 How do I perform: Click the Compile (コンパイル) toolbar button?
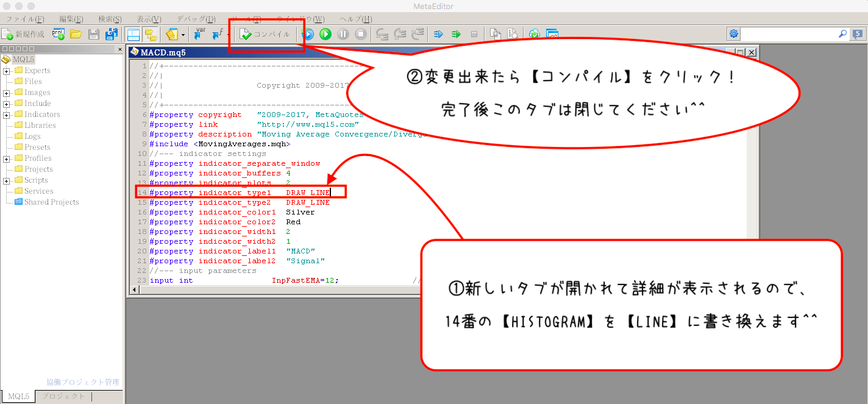266,35
